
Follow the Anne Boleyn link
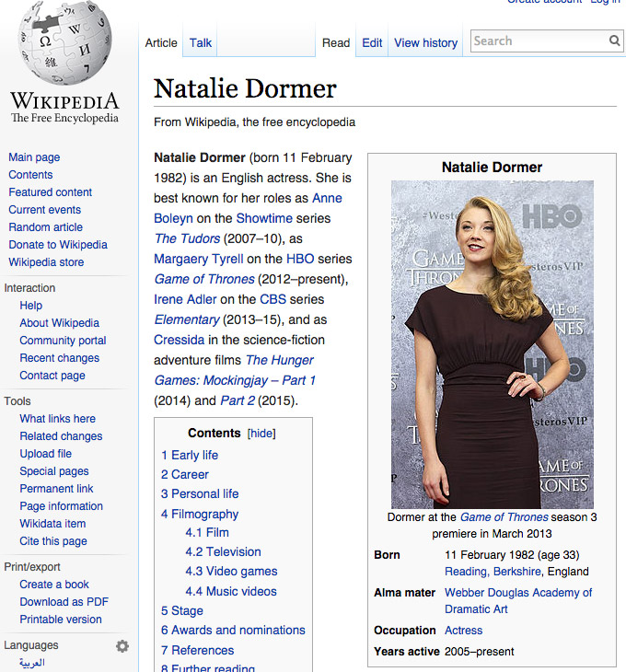click(x=327, y=198)
